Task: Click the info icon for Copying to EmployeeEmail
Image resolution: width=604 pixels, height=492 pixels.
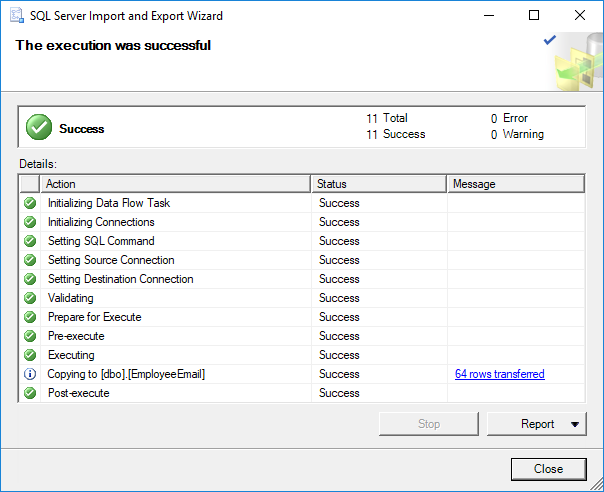Action: (30, 374)
